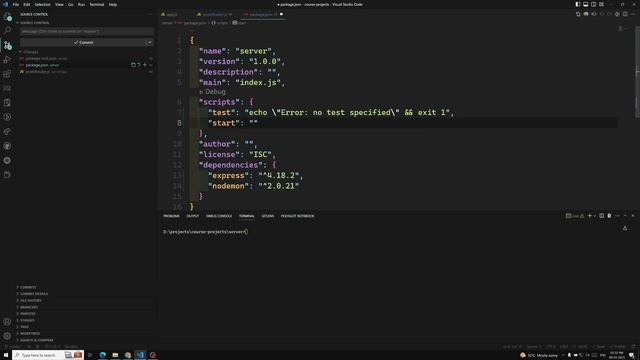The image size is (640, 360).
Task: Open File Explorer from the taskbar
Action: click(x=115, y=355)
